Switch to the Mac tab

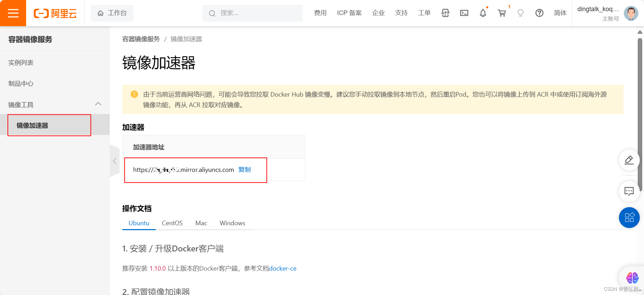click(x=201, y=223)
